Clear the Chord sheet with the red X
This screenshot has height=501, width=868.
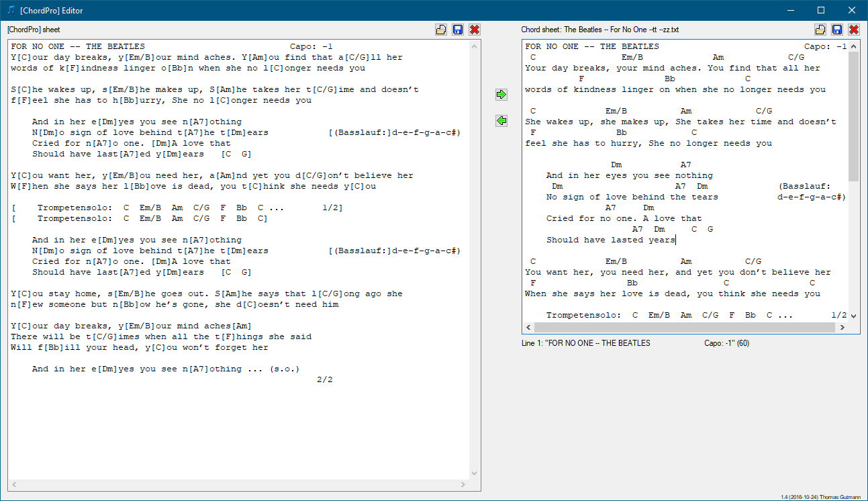click(x=854, y=30)
